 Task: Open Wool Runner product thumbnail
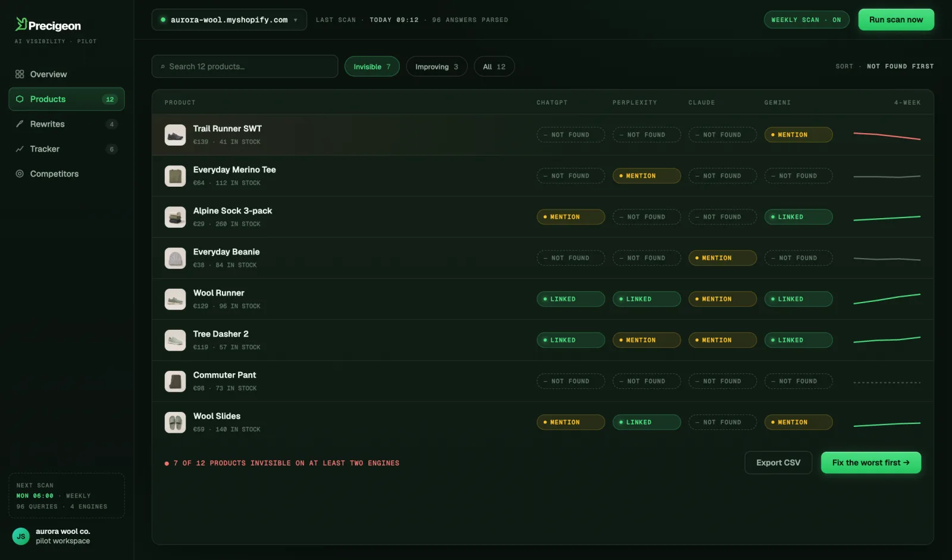(x=175, y=299)
